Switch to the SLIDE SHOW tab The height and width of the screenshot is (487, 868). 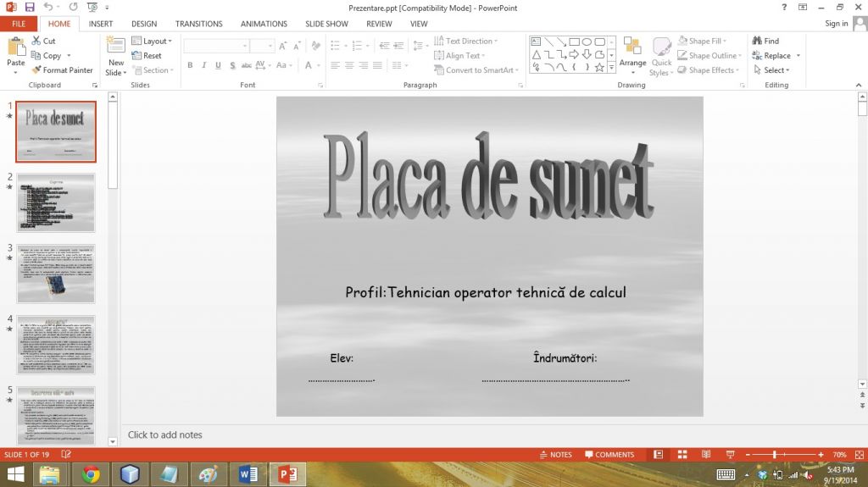coord(326,24)
